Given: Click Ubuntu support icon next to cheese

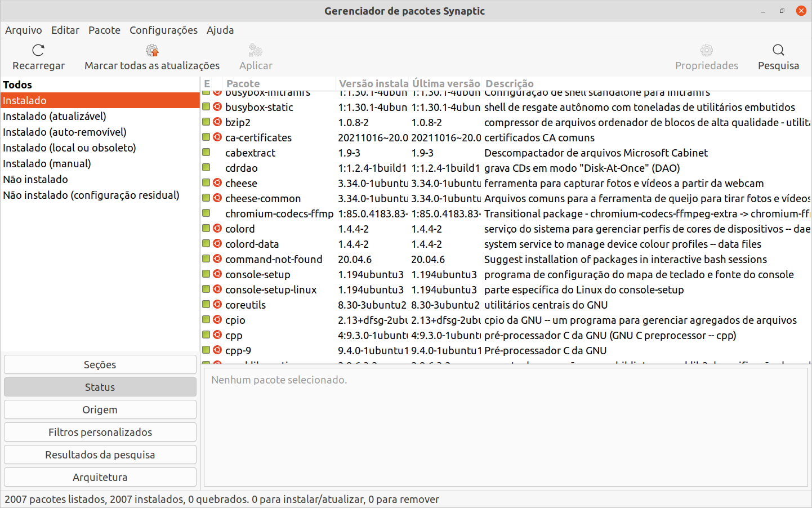Looking at the screenshot, I should coord(217,182).
